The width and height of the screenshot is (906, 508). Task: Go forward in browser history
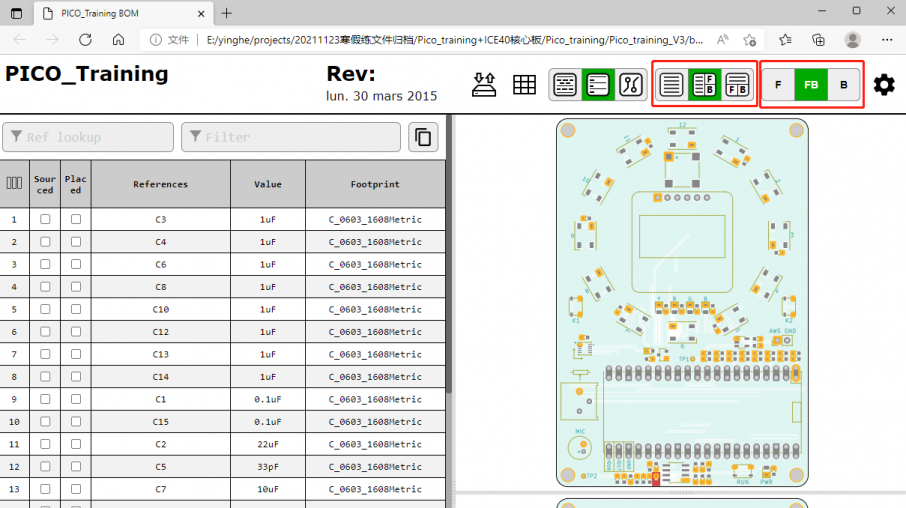[x=53, y=40]
